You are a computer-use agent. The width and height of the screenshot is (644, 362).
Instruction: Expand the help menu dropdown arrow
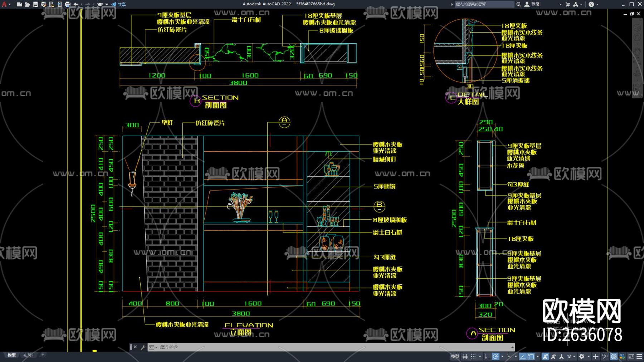[597, 4]
